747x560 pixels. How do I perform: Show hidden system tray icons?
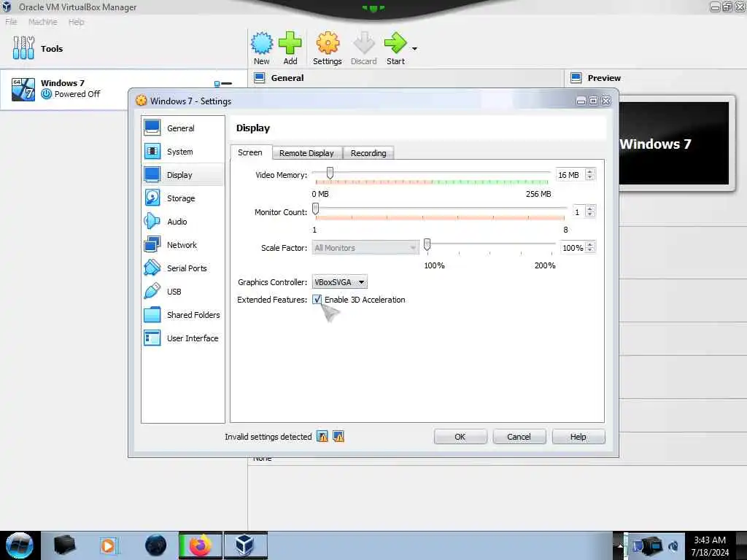(x=620, y=545)
